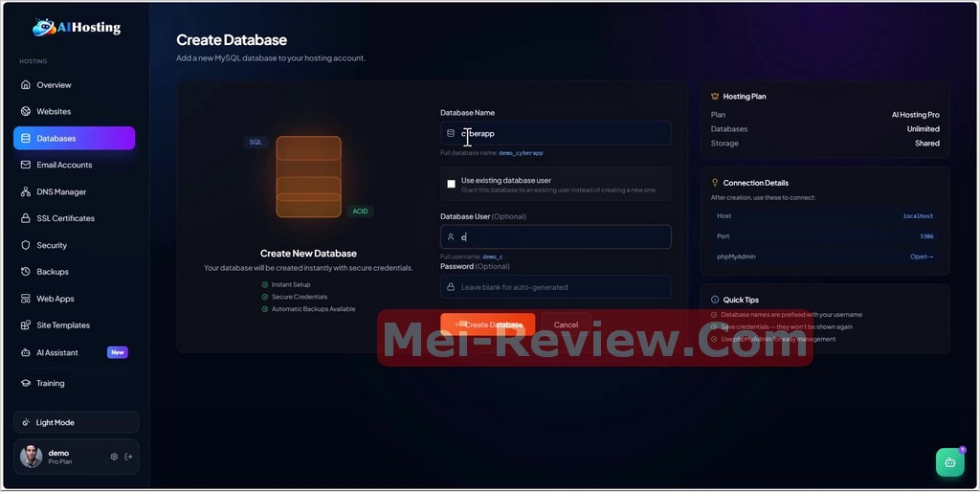Click the lock icon in Password field
Screen dimensions: 980x492
click(451, 287)
